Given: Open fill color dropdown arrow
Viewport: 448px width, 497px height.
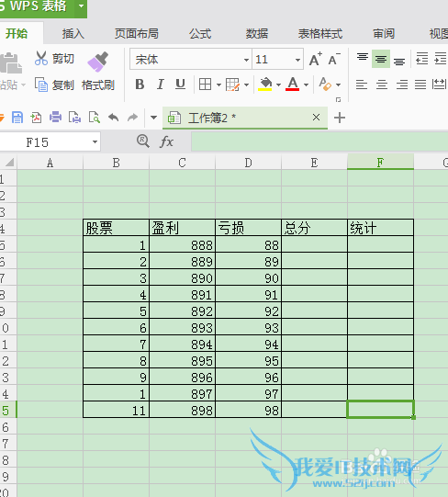Looking at the screenshot, I should (278, 85).
